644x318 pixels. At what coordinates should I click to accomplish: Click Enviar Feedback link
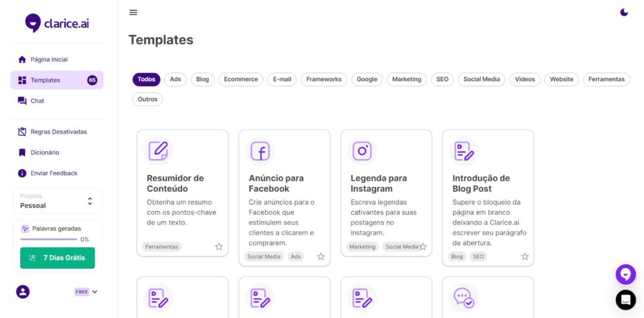click(53, 173)
